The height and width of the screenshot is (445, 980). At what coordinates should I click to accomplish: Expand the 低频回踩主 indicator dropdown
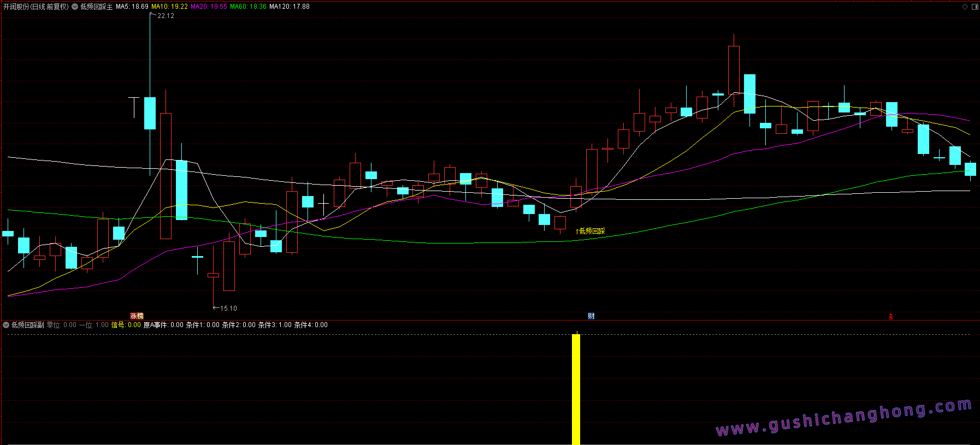75,7
